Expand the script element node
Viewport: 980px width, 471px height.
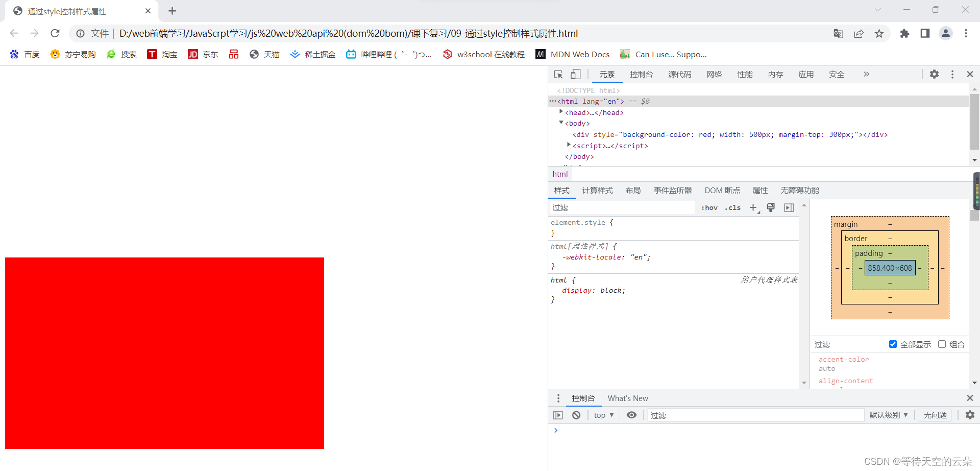569,145
